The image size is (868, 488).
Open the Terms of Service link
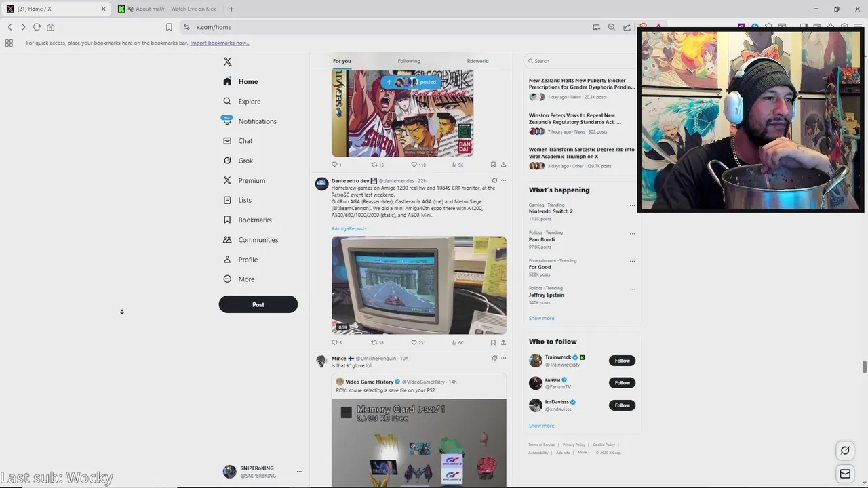click(542, 445)
